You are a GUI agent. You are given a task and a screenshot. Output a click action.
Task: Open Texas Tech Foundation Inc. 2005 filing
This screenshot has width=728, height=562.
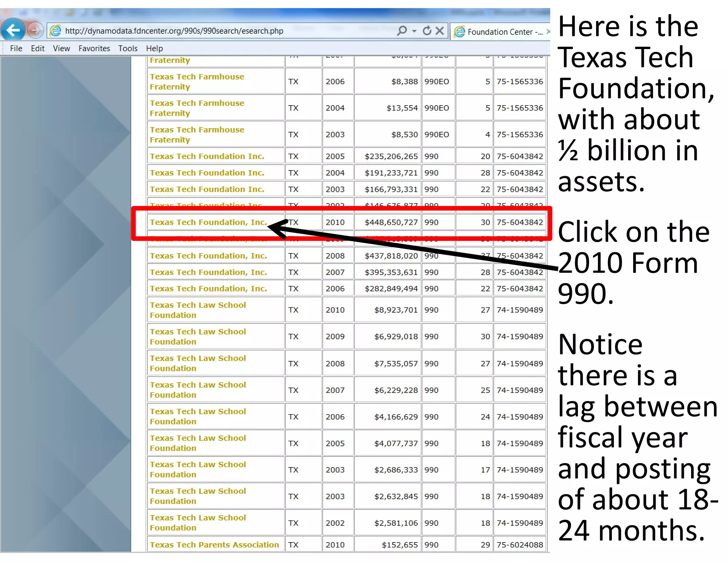point(207,156)
